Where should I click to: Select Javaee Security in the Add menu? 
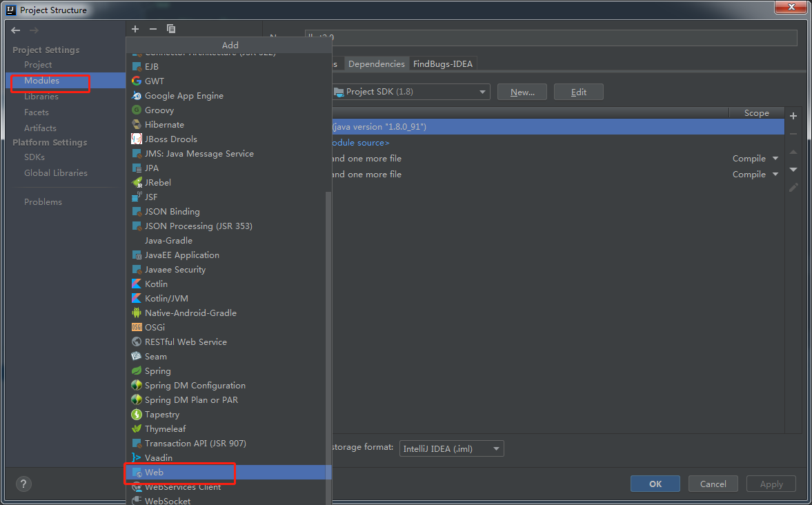[228, 269]
